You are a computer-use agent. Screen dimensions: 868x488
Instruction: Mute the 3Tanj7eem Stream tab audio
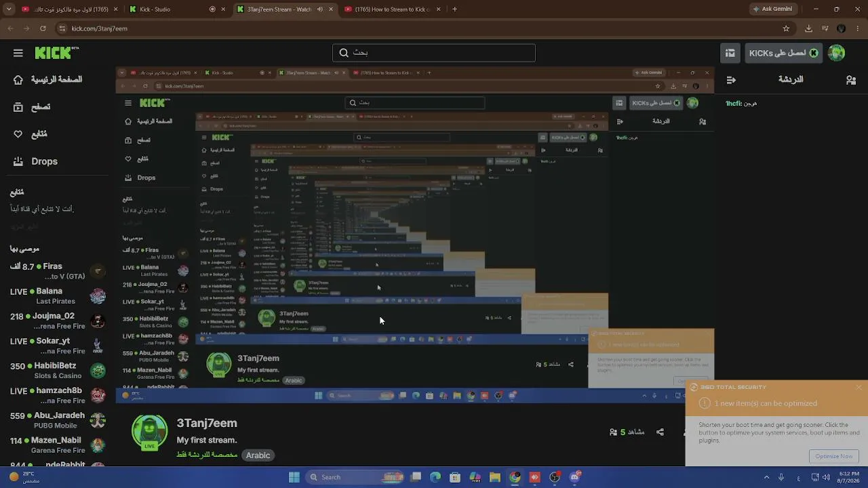320,9
